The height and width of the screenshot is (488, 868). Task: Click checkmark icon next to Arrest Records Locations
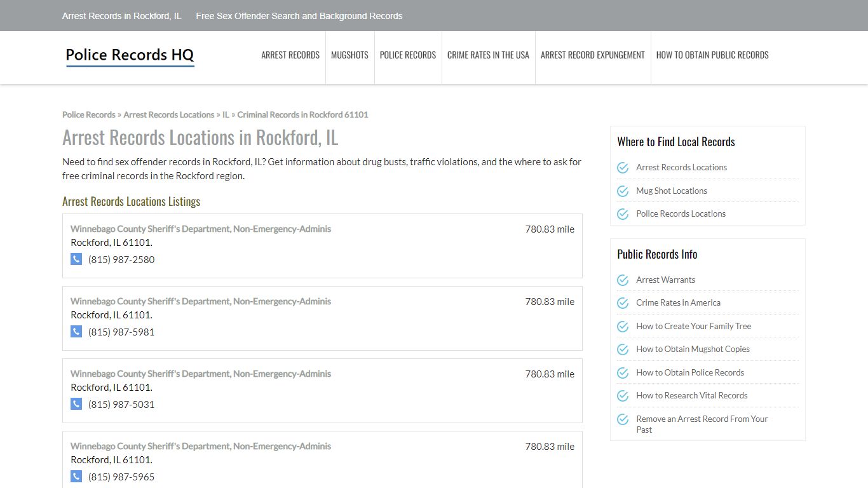[623, 168]
